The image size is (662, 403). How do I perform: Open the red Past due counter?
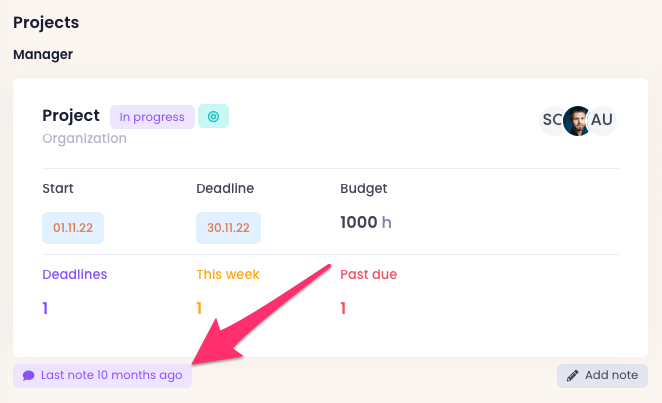point(343,308)
